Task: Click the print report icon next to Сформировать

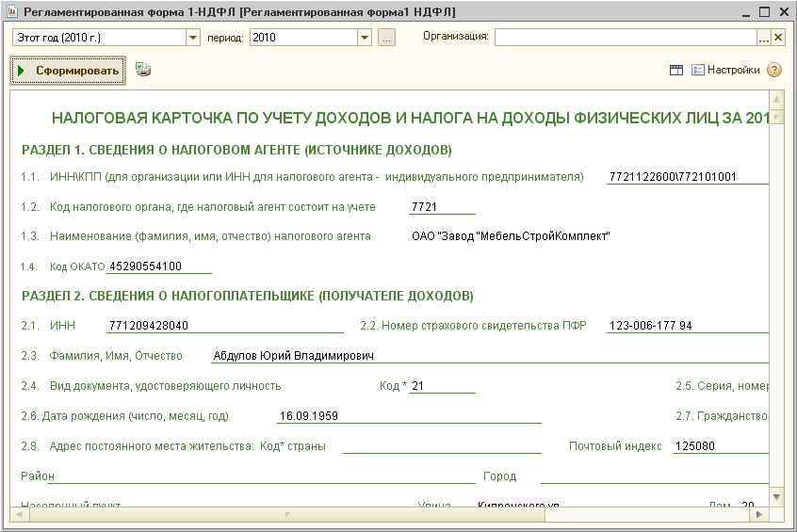Action: [x=143, y=70]
